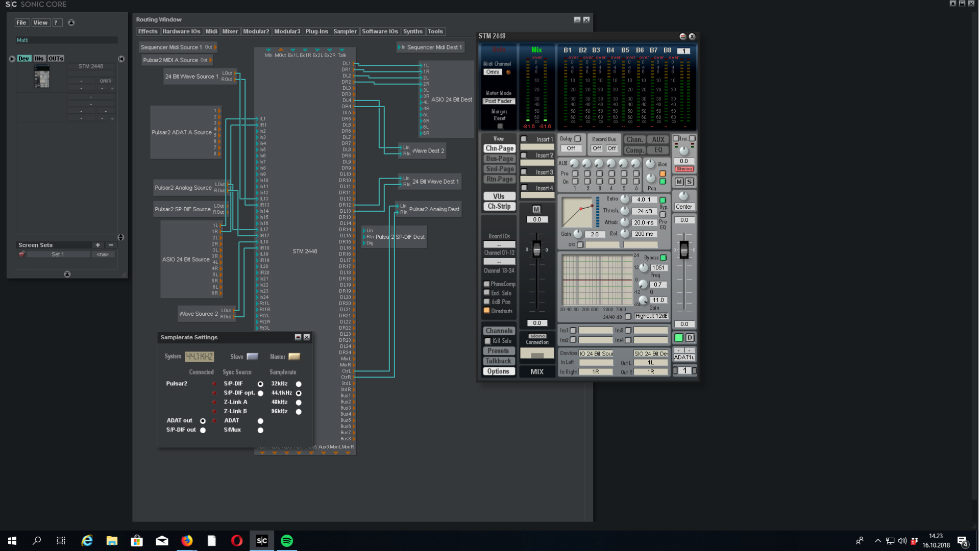The width and height of the screenshot is (980, 551).
Task: Click the red Stereo indicator icon
Action: (684, 168)
